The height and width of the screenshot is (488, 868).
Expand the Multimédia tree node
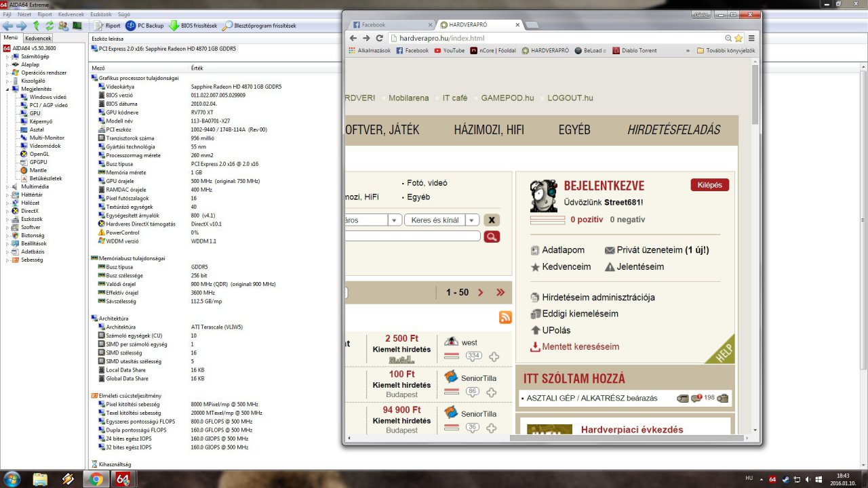point(7,186)
